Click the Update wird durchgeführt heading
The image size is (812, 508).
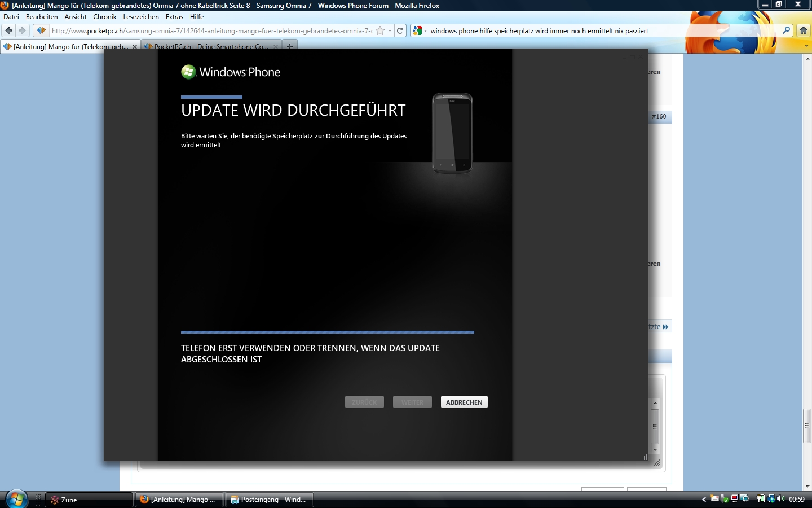click(293, 110)
